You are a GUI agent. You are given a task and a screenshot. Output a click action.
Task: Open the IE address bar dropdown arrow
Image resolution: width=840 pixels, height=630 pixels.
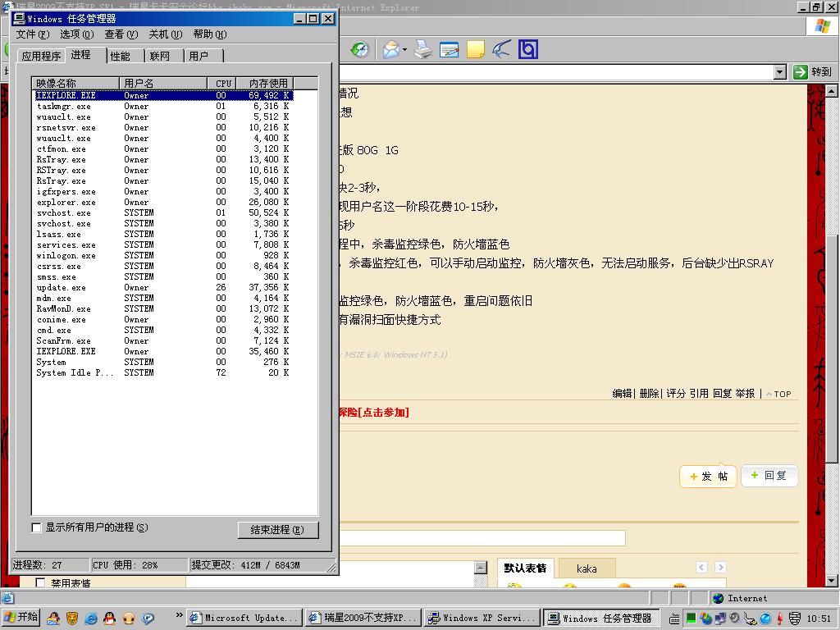point(781,72)
